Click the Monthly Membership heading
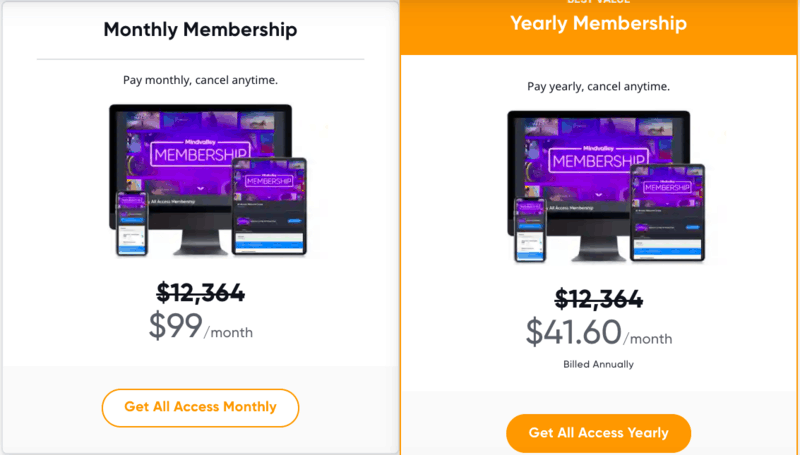This screenshot has height=455, width=800. pos(200,30)
